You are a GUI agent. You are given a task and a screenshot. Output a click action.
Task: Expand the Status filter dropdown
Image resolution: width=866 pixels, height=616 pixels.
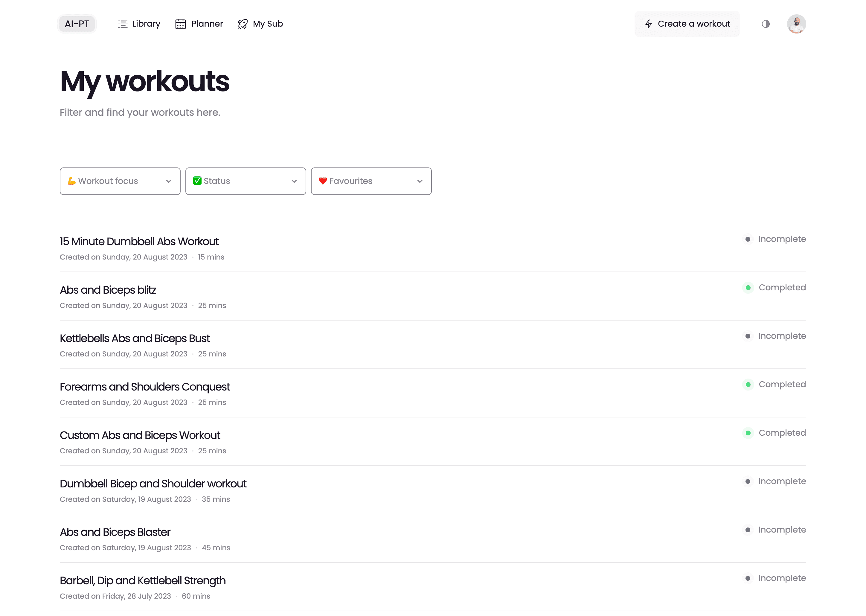pos(246,181)
